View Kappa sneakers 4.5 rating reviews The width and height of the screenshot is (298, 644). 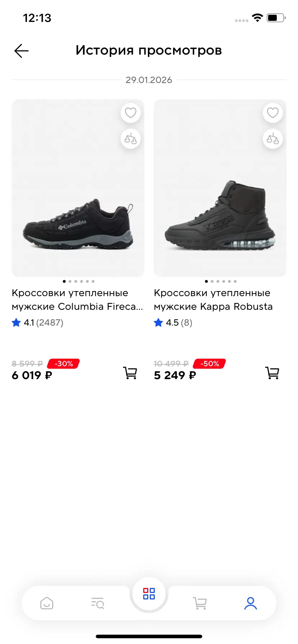(173, 323)
